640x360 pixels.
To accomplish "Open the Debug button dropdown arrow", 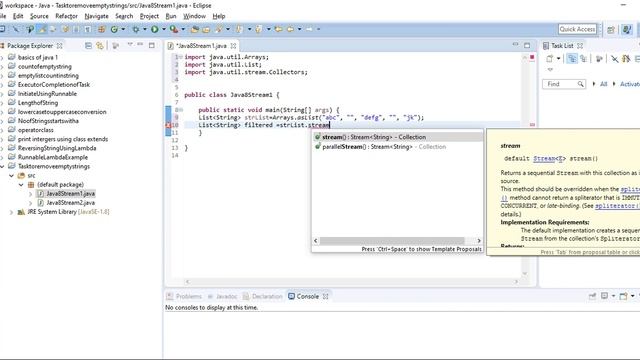I will click(x=144, y=29).
